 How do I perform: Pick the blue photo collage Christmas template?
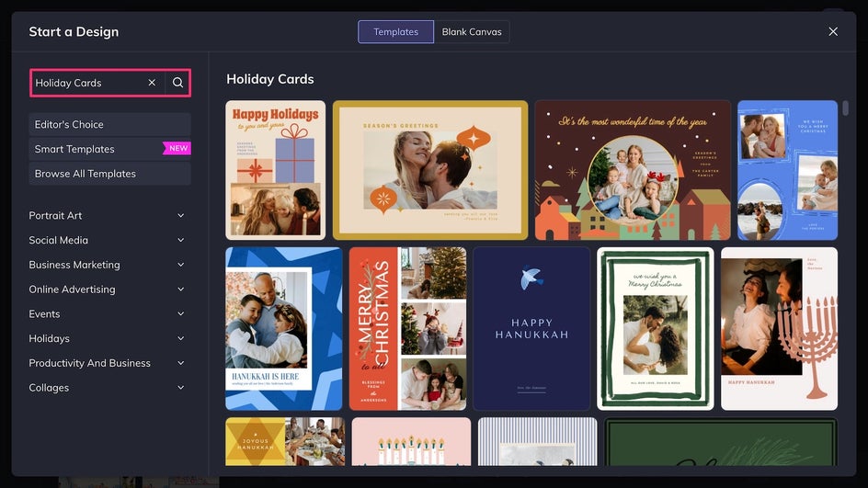(788, 170)
